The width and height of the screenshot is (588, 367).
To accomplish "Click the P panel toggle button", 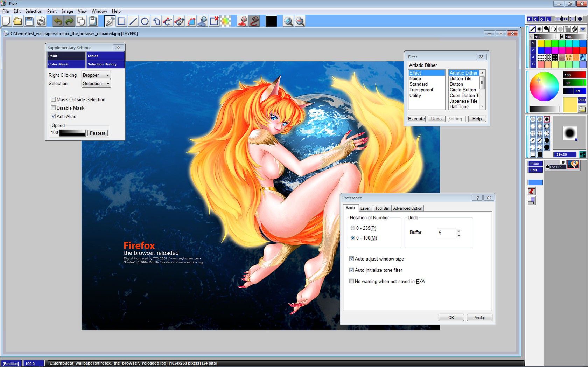I will pos(530,19).
